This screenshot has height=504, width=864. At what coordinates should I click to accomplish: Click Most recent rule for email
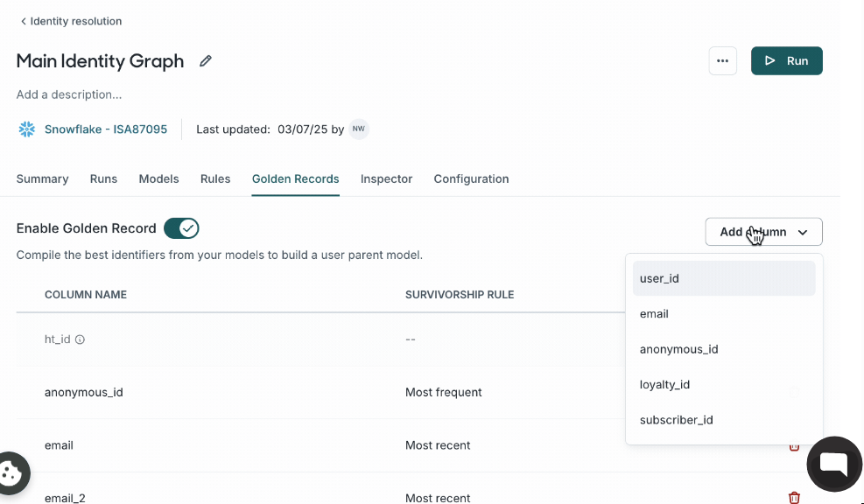(438, 445)
